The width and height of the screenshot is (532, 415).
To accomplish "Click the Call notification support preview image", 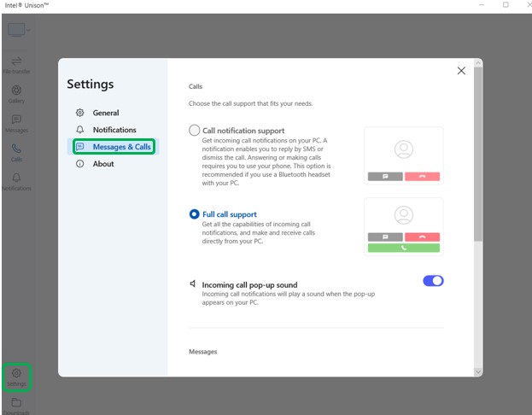I will 403,155.
